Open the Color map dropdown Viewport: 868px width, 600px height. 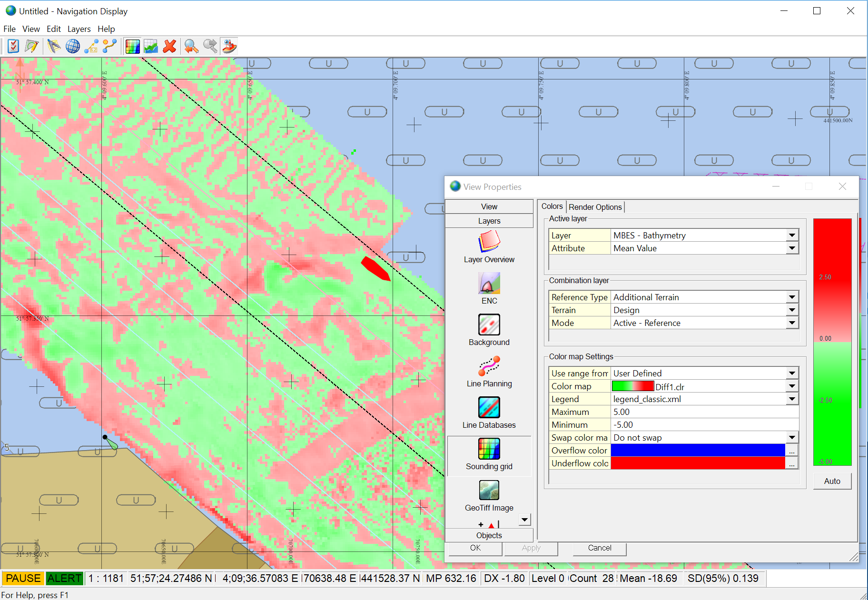point(792,386)
